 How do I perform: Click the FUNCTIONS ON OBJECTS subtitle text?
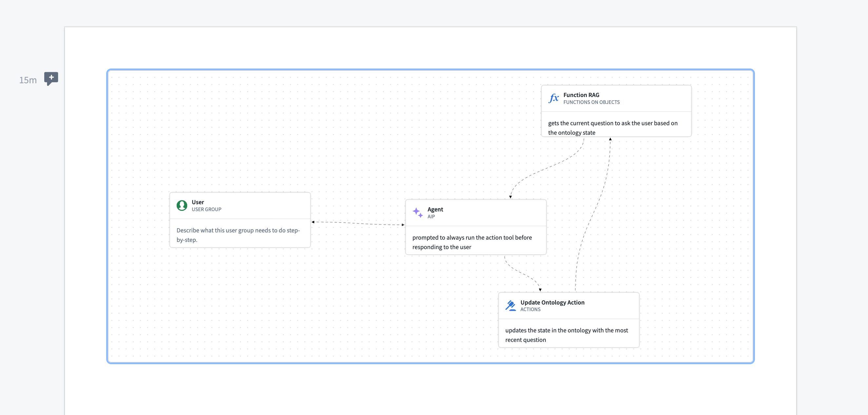(x=592, y=102)
